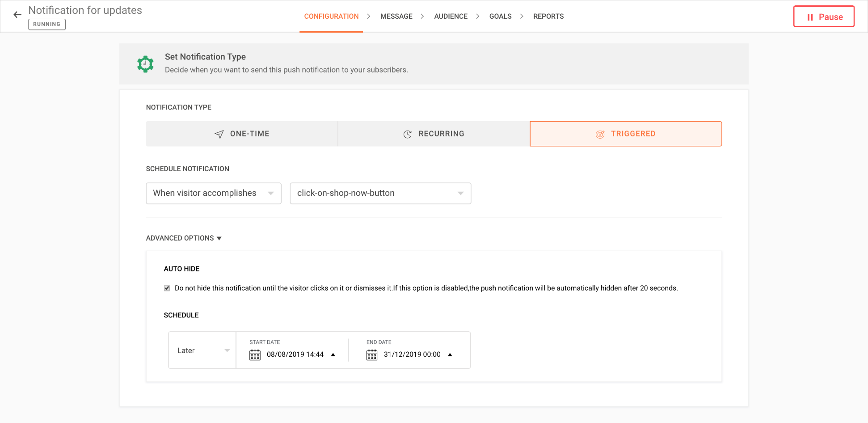Open the Later schedule dropdown
Screen dimensions: 868x423
(202, 351)
